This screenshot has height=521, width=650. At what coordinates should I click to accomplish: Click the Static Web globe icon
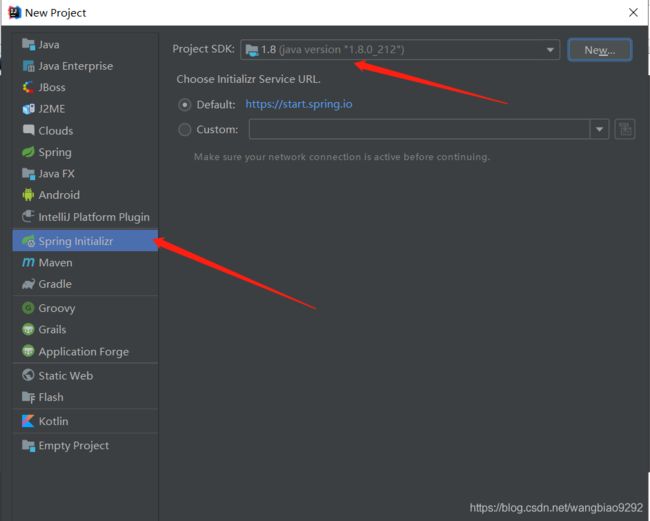click(x=28, y=376)
